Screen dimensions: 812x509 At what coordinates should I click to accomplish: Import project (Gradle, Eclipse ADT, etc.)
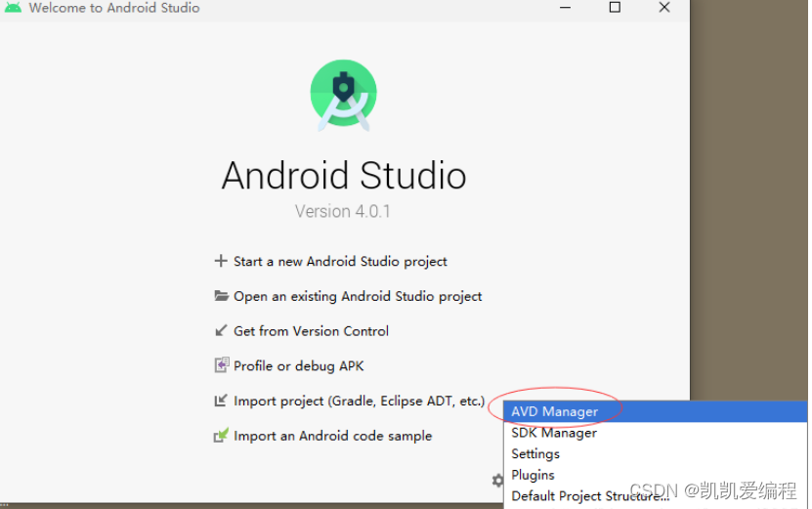coord(359,402)
